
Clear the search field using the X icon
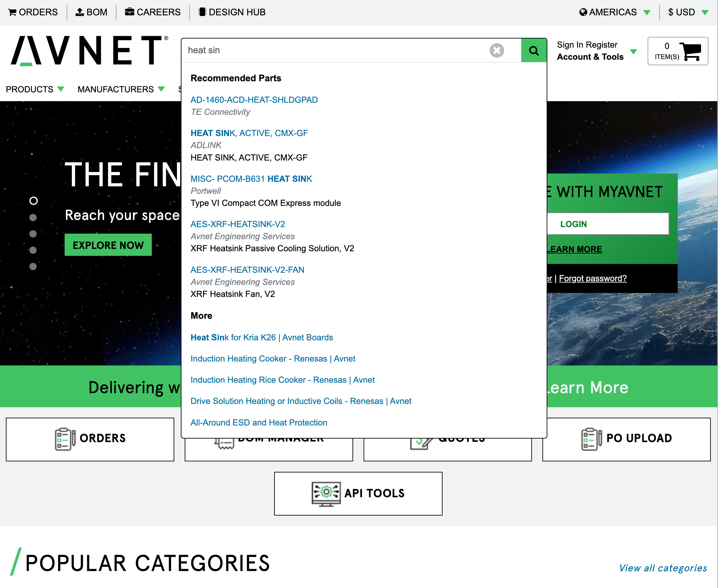496,50
